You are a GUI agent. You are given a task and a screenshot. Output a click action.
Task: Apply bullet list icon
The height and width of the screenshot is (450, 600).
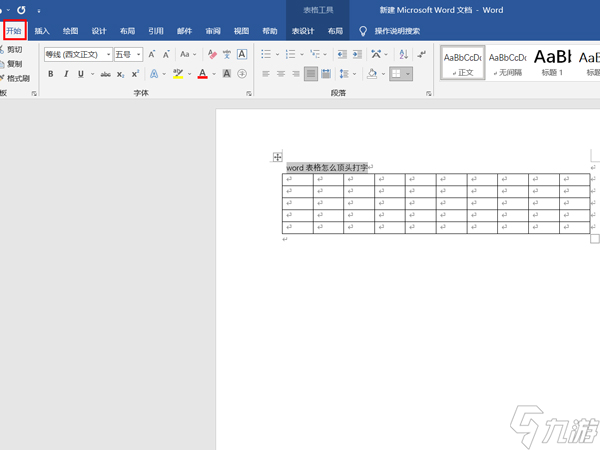(x=266, y=54)
